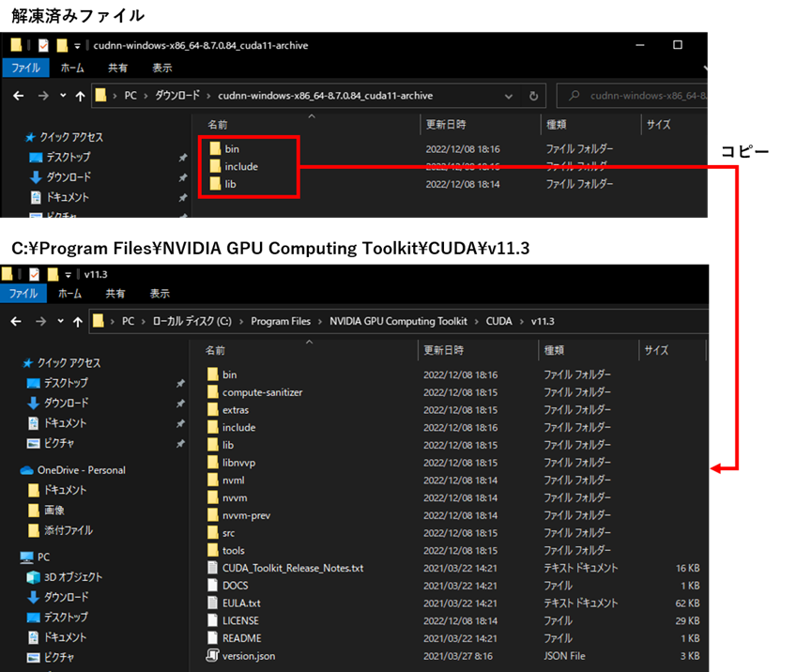812x672 pixels.
Task: Click the compute-sanitizer folder icon
Action: [x=213, y=392]
